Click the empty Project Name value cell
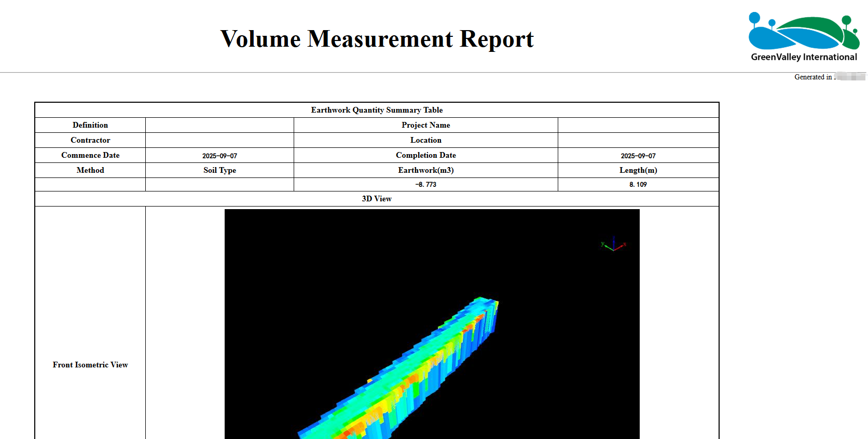This screenshot has height=439, width=868. point(638,125)
